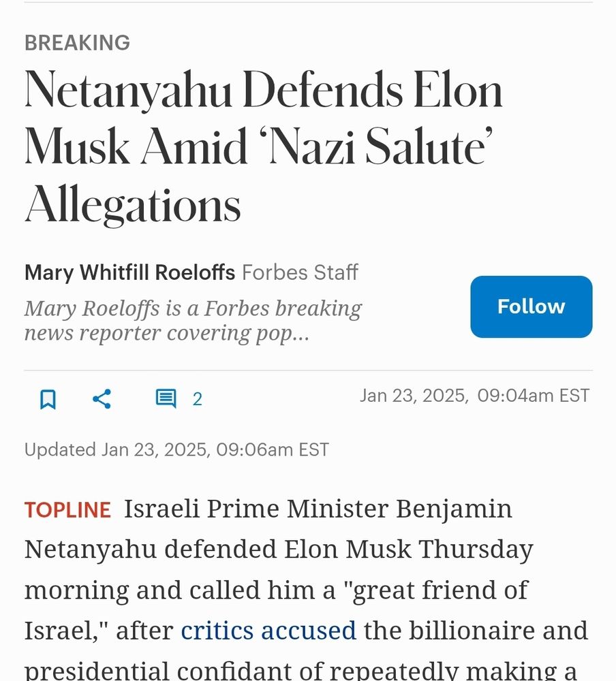The image size is (616, 681).
Task: Open the 'critics accused' hyperlink
Action: pos(268,631)
